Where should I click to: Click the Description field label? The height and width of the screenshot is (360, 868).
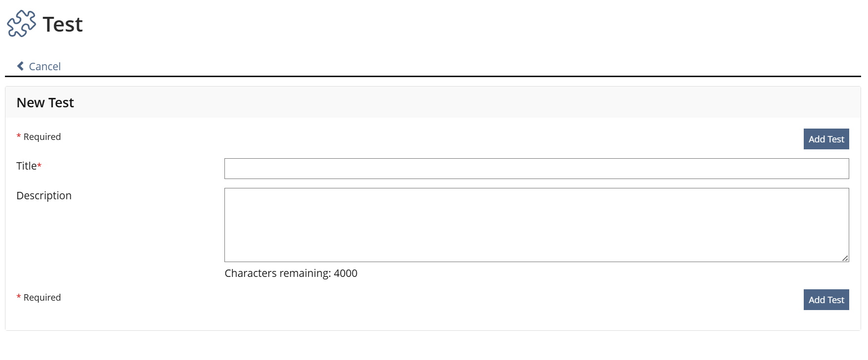(x=44, y=195)
